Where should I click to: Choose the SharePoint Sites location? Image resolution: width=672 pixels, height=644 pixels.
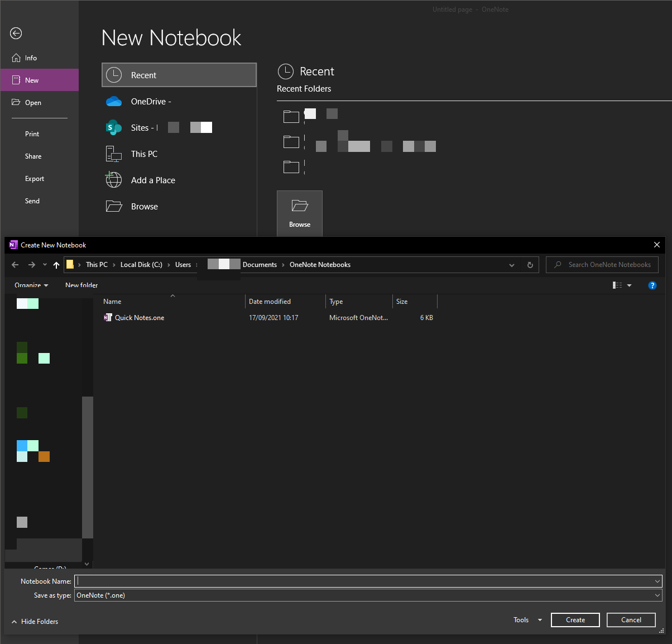click(x=179, y=128)
